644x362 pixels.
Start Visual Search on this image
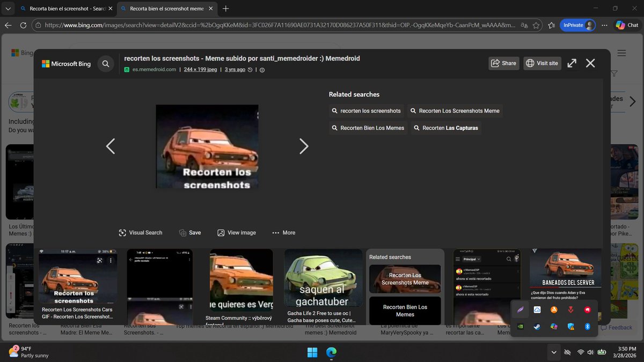[141, 233]
